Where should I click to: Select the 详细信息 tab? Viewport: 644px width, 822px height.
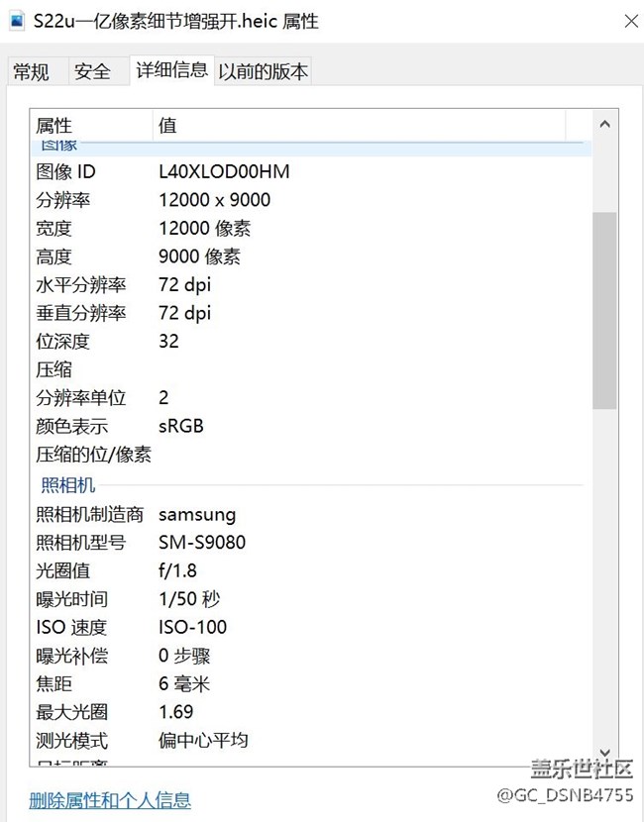pyautogui.click(x=172, y=69)
